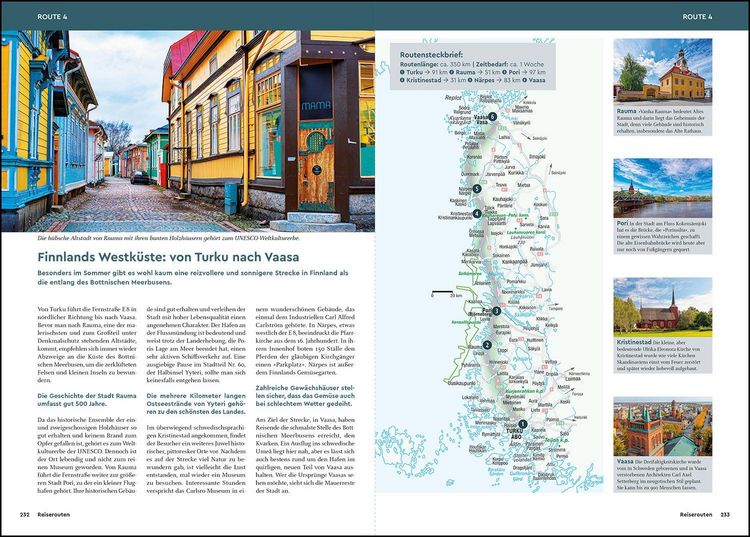750x537 pixels.
Task: Click map marker 3 at Pori
Action: pyautogui.click(x=496, y=311)
